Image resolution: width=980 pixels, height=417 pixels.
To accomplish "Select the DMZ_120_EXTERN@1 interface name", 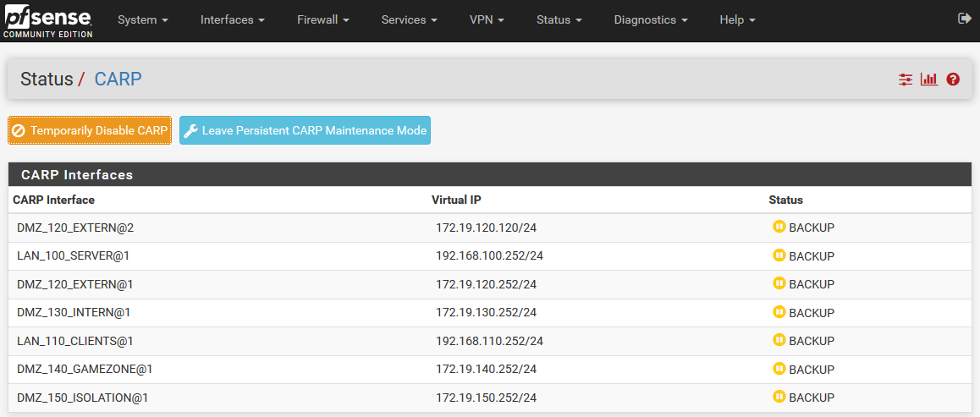I will pos(75,285).
